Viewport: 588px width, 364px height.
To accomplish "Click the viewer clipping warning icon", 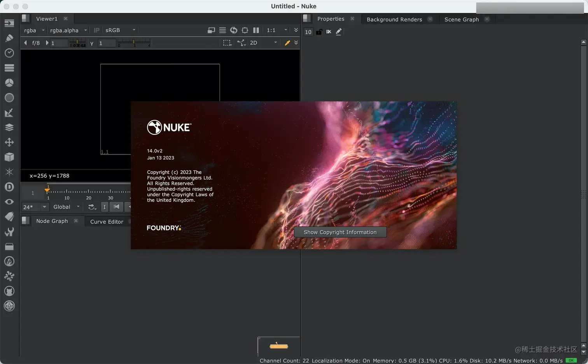I will [245, 30].
